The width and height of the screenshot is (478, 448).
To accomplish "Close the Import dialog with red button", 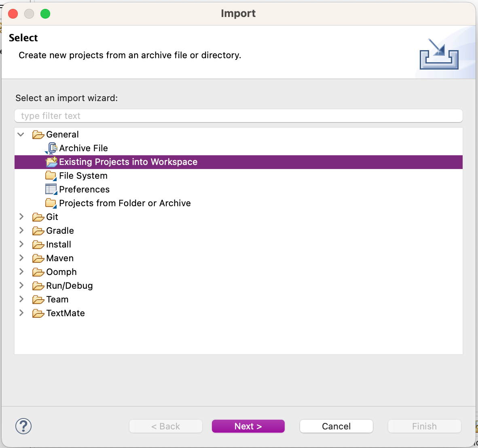I will coord(13,14).
